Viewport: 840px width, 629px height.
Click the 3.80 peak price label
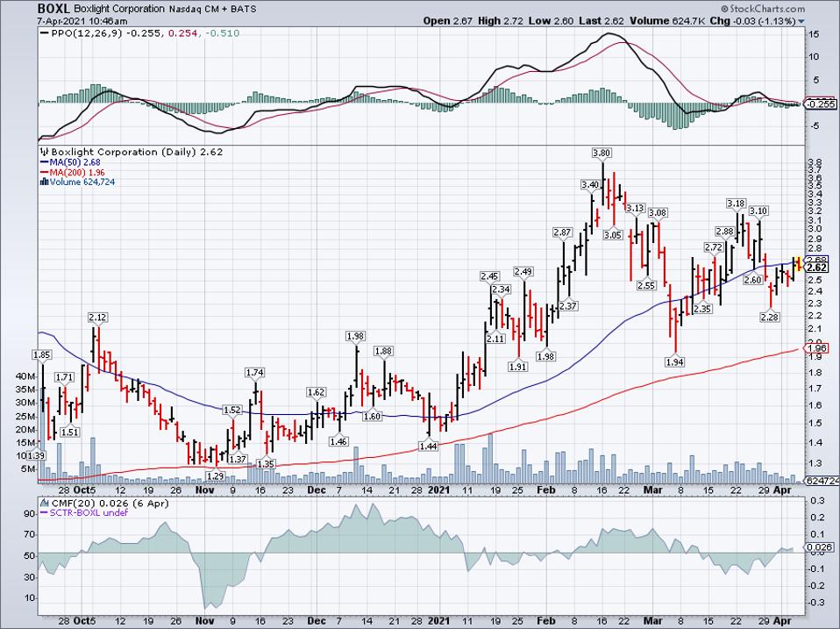point(602,154)
